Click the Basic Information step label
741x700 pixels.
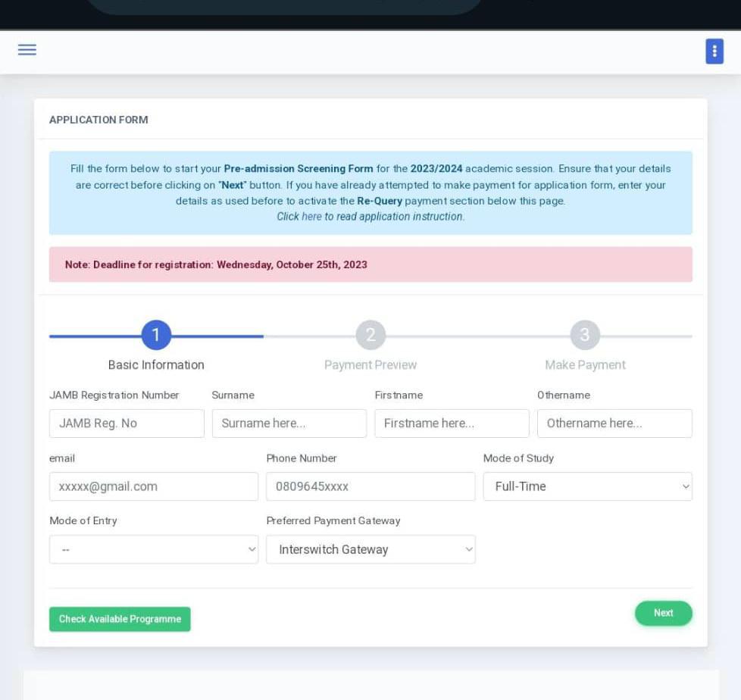click(x=156, y=365)
